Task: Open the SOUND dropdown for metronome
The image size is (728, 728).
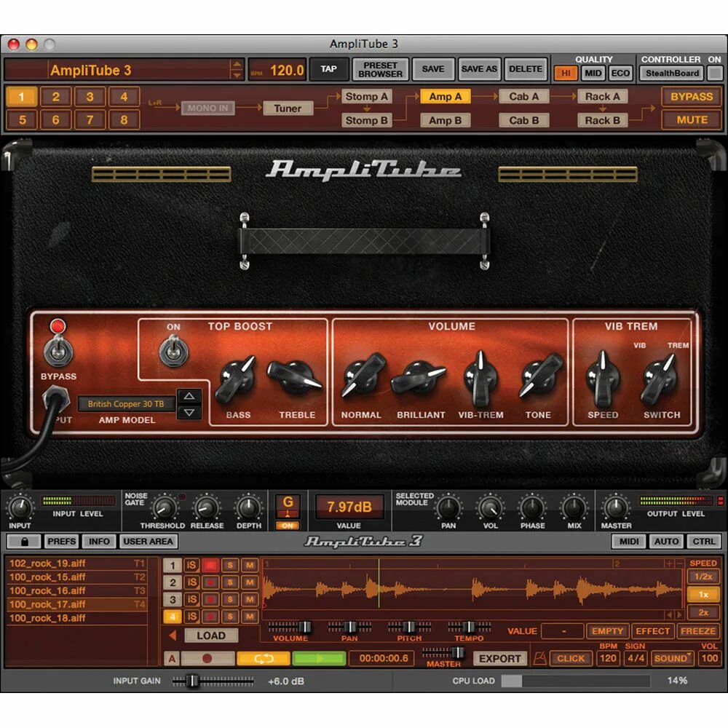Action: [672, 658]
